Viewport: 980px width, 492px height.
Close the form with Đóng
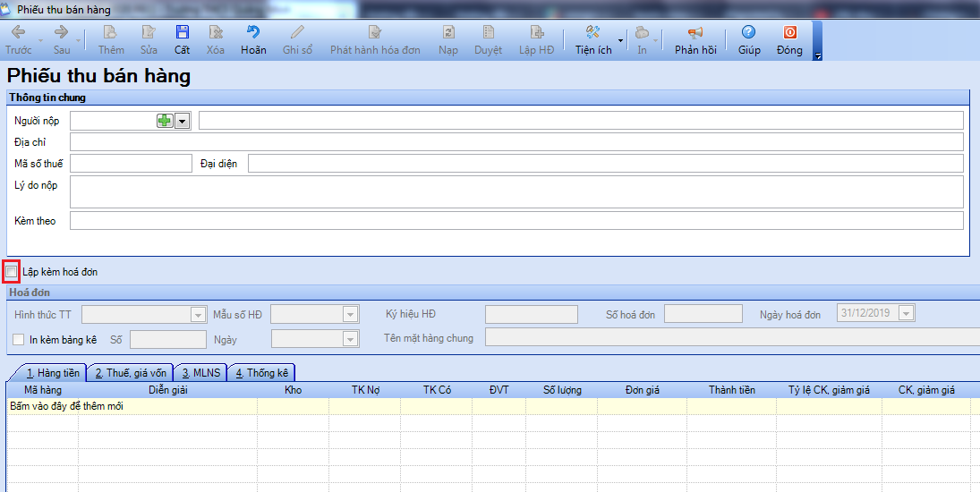coord(789,39)
